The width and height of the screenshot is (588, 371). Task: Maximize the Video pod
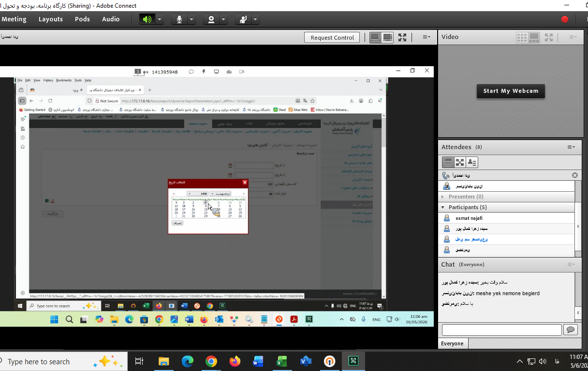pos(549,37)
